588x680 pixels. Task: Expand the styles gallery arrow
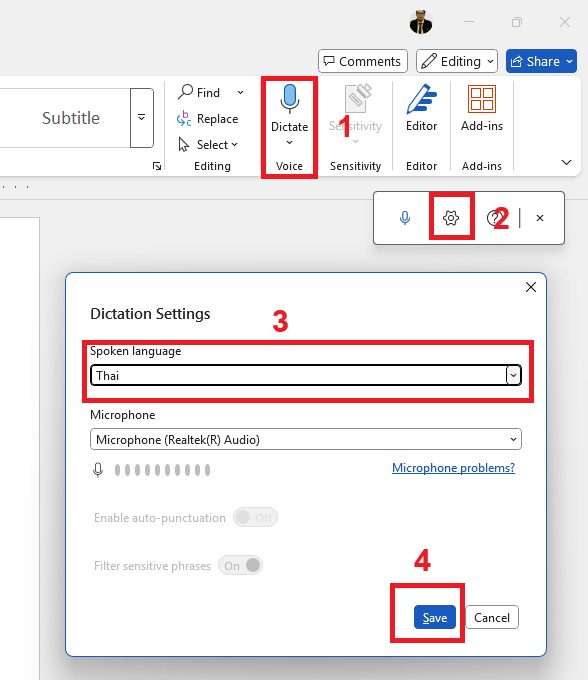142,118
